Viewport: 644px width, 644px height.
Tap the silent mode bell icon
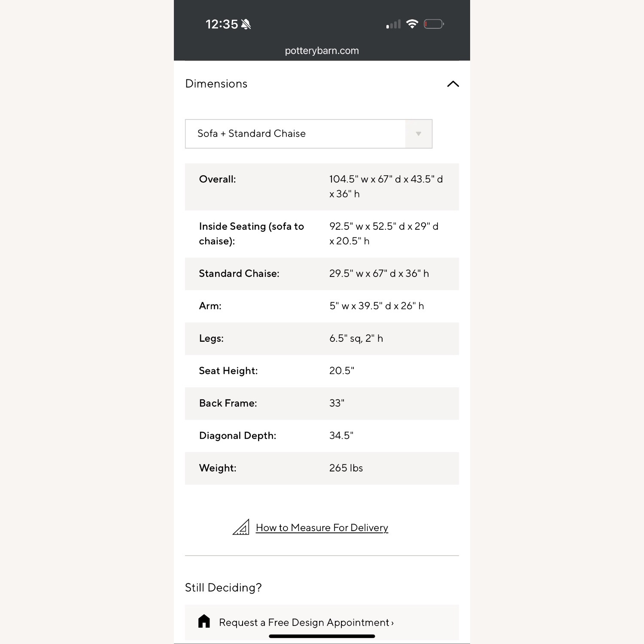click(x=246, y=24)
